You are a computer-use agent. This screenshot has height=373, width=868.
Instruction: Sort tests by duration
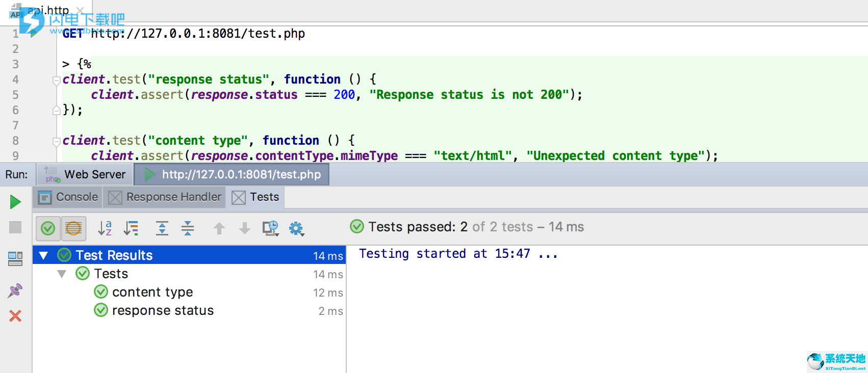point(131,228)
